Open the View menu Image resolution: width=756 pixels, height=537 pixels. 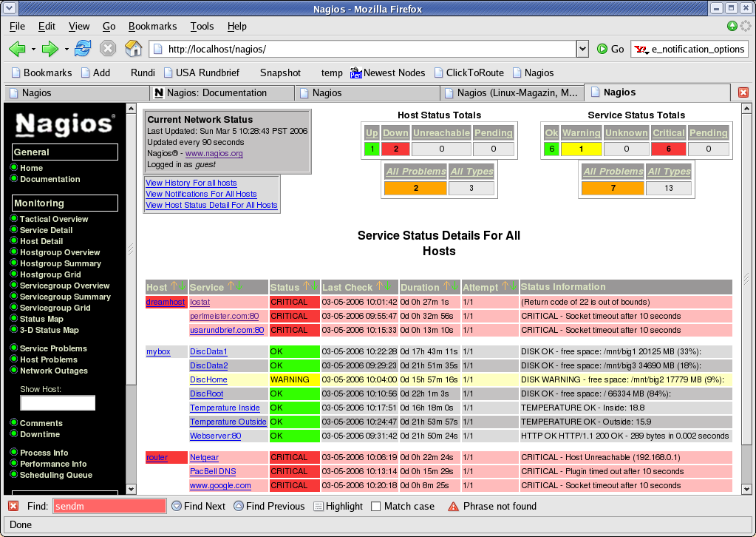[x=78, y=26]
